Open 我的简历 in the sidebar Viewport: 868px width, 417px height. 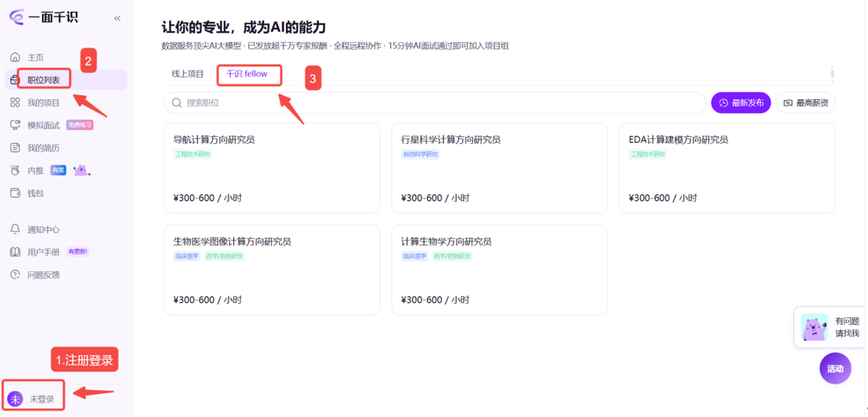click(x=43, y=148)
